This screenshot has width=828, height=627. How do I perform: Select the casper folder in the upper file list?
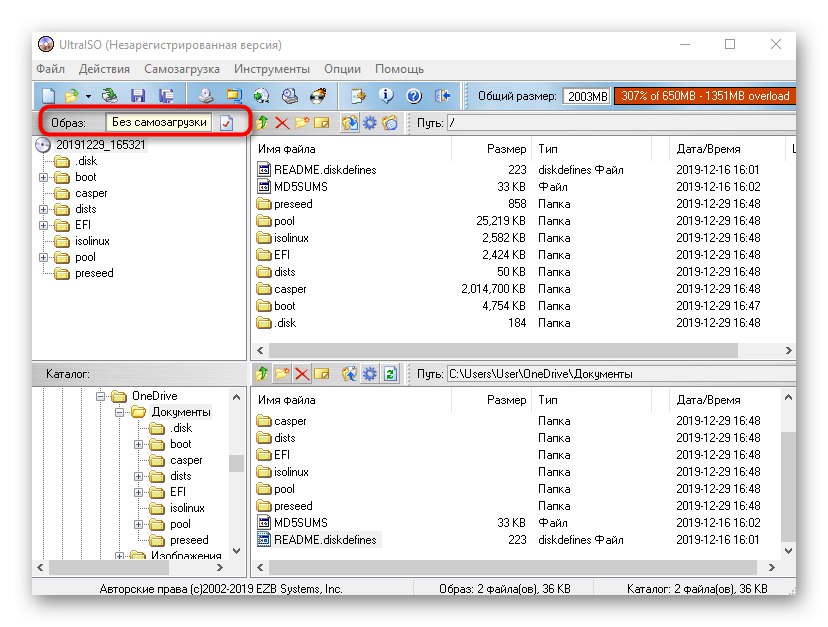[290, 289]
